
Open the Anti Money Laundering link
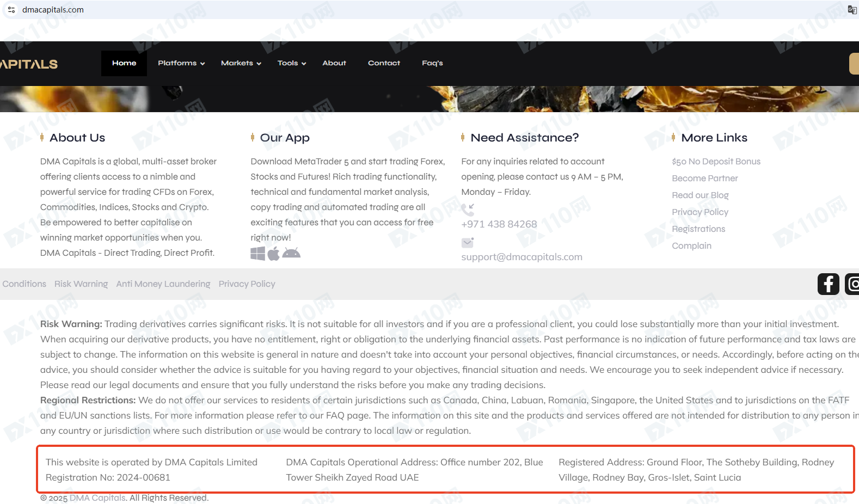point(163,284)
